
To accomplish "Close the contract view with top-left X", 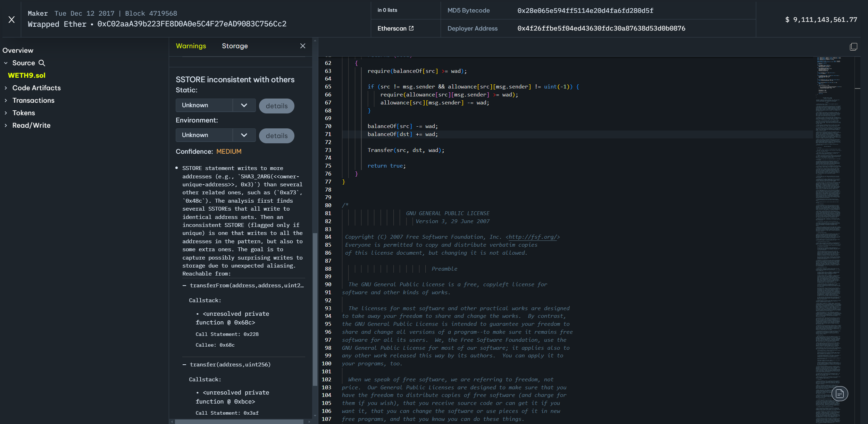I will 11,19.
